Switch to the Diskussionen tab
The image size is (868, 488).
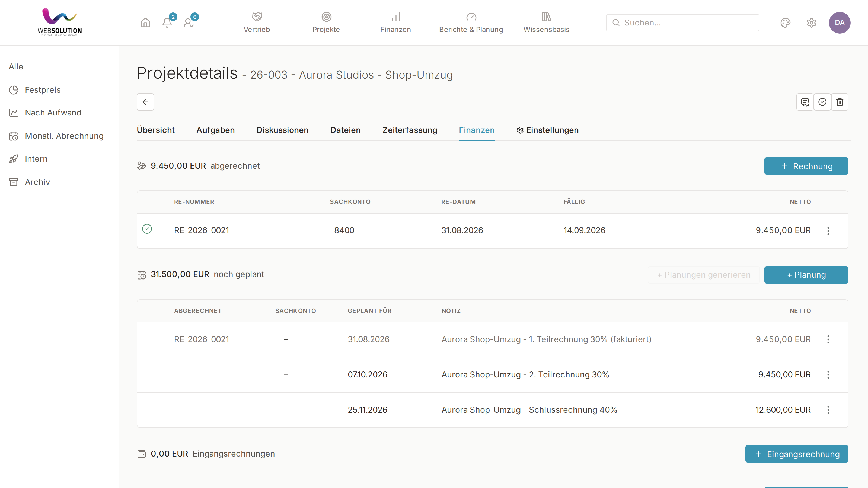pos(282,130)
